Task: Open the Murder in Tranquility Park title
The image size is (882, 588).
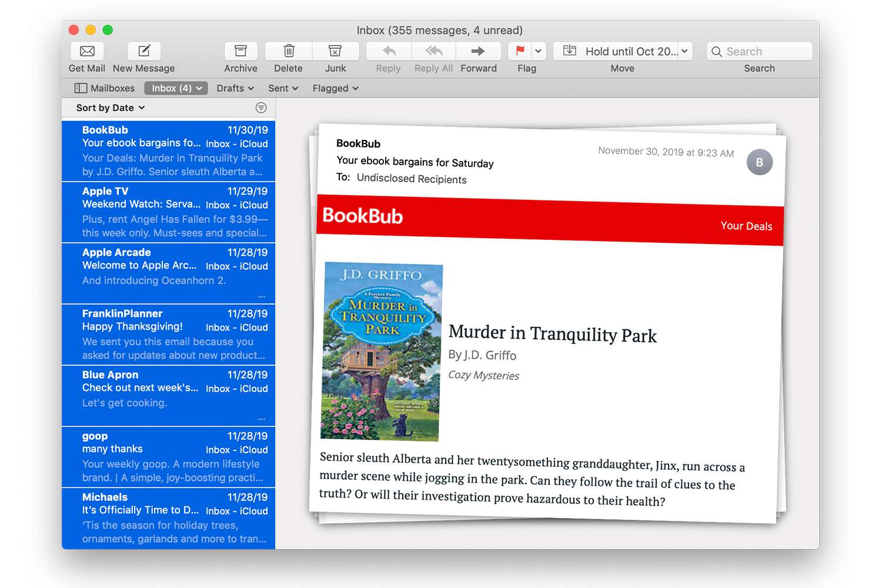Action: click(552, 334)
